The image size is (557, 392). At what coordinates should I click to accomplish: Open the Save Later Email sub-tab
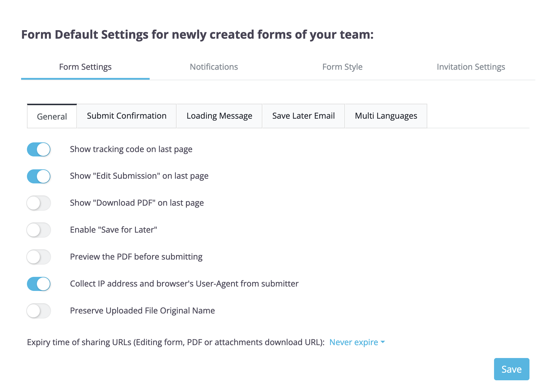pos(303,116)
